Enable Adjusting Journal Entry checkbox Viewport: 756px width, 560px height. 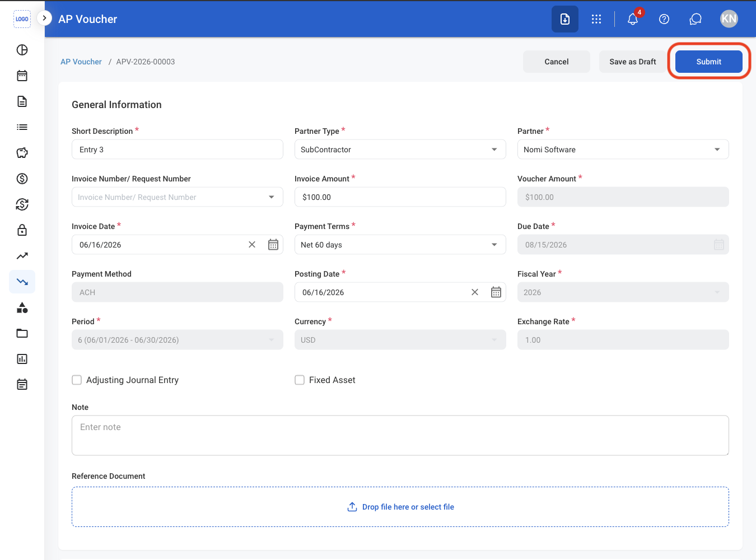click(77, 380)
